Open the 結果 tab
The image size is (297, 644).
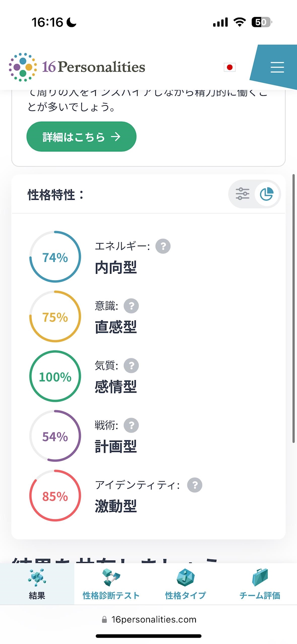pyautogui.click(x=37, y=584)
